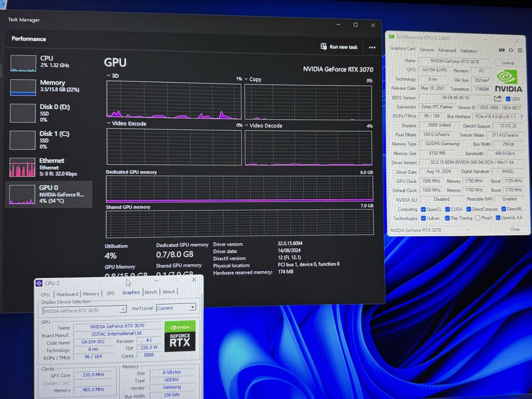Image resolution: width=532 pixels, height=399 pixels.
Task: Open the CPU tab in CPU-Z
Action: point(45,295)
